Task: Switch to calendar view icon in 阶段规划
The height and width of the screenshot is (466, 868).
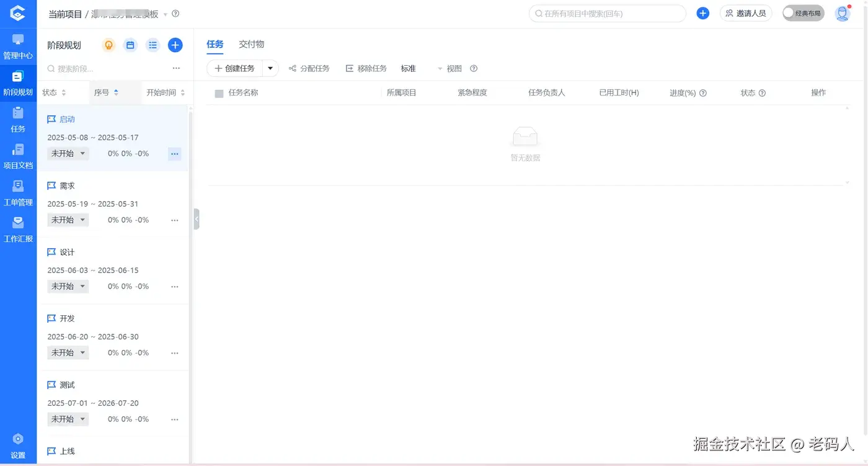Action: click(130, 45)
